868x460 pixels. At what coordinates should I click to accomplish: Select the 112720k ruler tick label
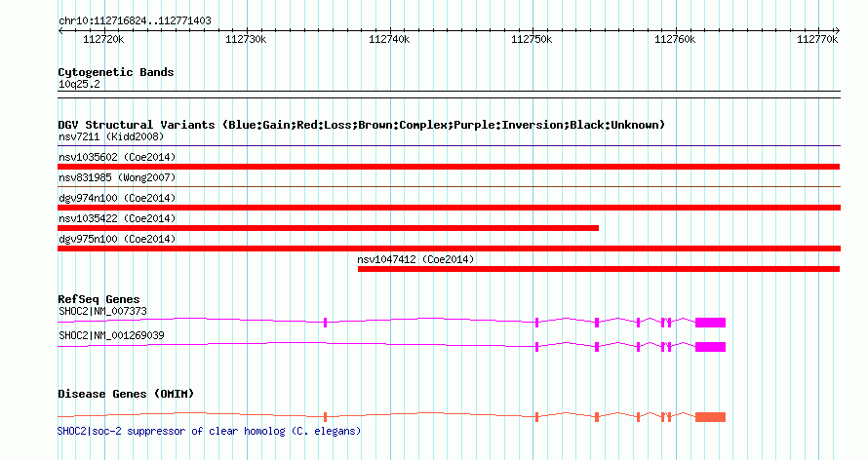pyautogui.click(x=103, y=39)
